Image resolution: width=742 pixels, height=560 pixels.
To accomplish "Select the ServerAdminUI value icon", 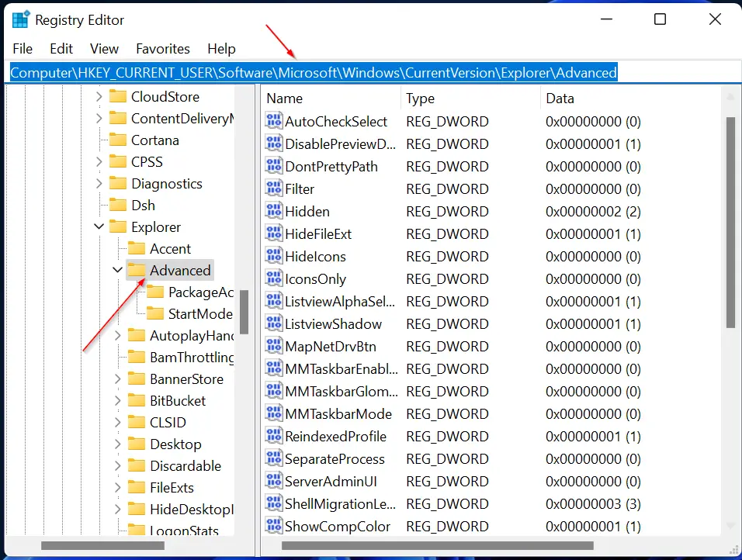I will 274,481.
